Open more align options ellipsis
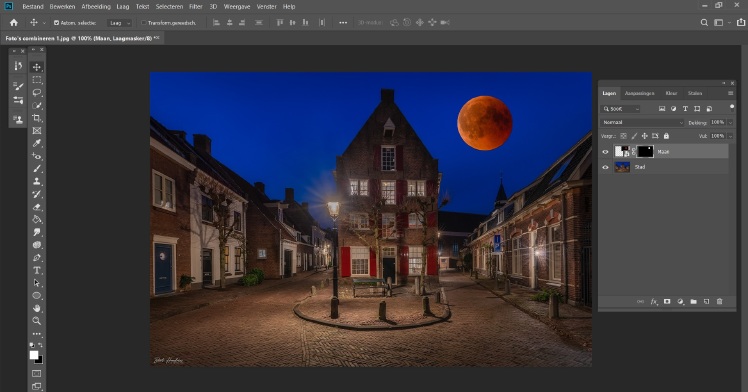Screen dimensions: 748x392 343,22
